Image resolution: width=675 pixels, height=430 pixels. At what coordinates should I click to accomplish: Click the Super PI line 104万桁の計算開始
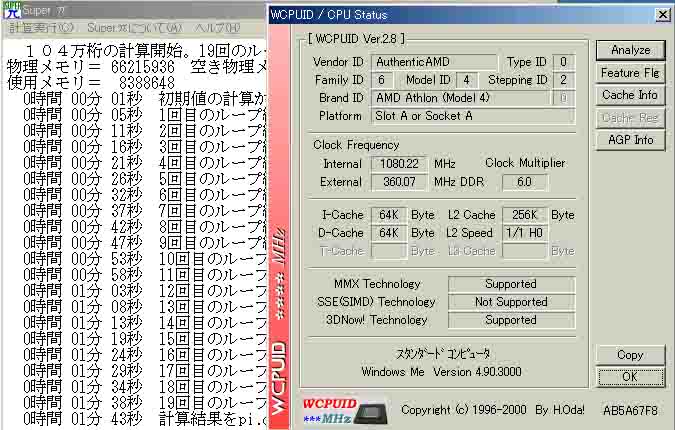point(146,51)
